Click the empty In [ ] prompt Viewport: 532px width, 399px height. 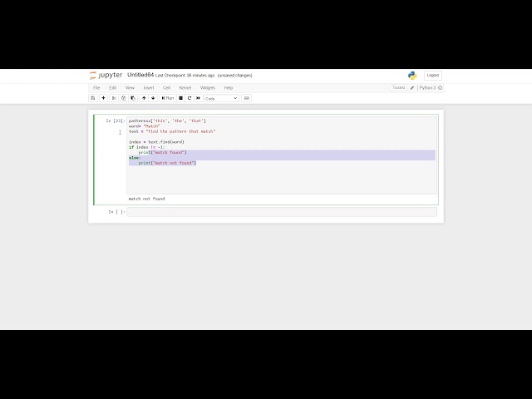click(116, 212)
